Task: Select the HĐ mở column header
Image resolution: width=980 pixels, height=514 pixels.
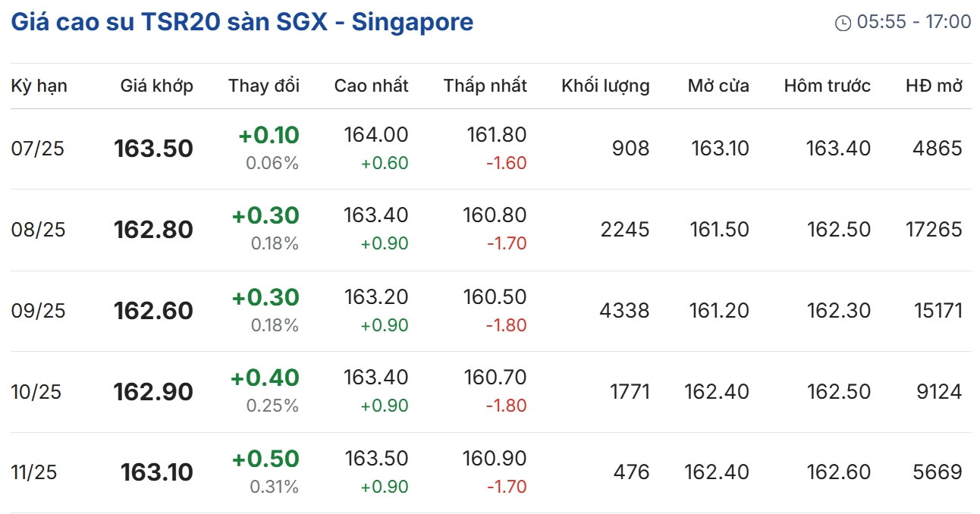Action: pos(934,86)
